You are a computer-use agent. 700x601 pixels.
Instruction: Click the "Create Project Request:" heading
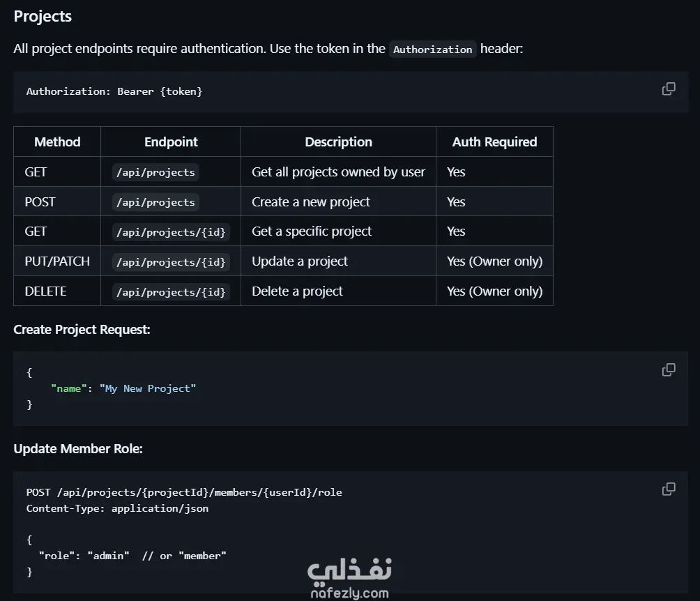[82, 330]
